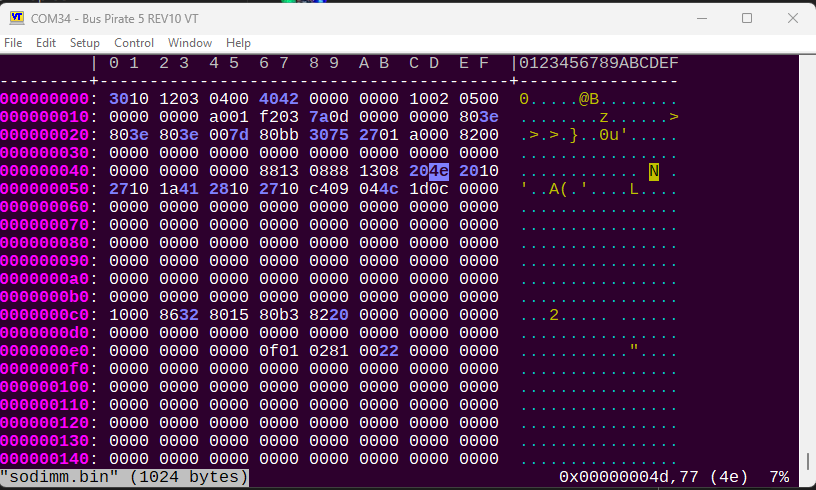This screenshot has height=490, width=816.
Task: Click the 0f01 hex word in row 000000e0
Action: coord(278,351)
